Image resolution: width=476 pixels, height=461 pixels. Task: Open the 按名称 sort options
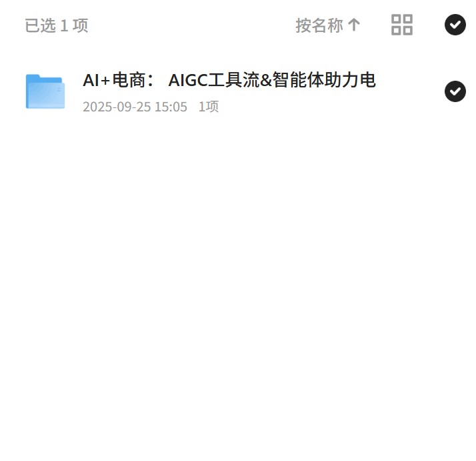[328, 25]
